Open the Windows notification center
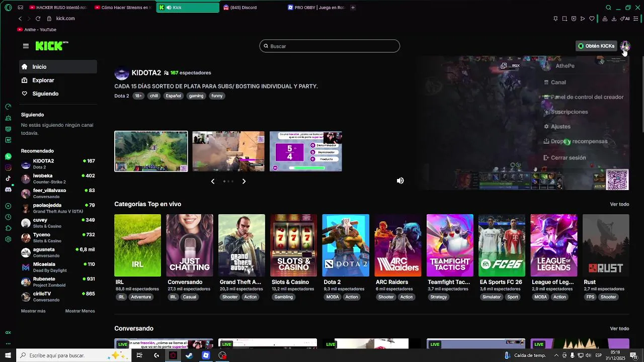The width and height of the screenshot is (644, 362). [633, 355]
